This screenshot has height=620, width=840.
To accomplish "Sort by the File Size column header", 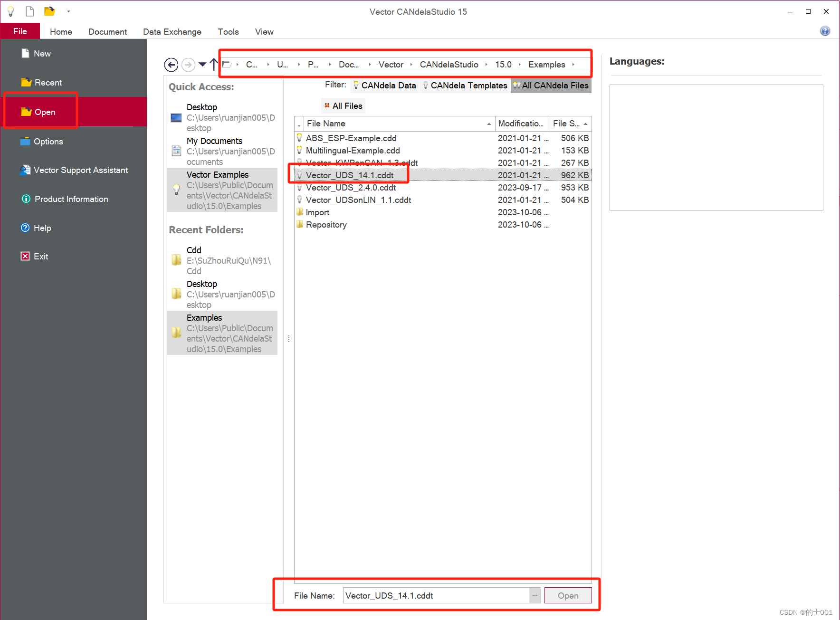I will 570,124.
